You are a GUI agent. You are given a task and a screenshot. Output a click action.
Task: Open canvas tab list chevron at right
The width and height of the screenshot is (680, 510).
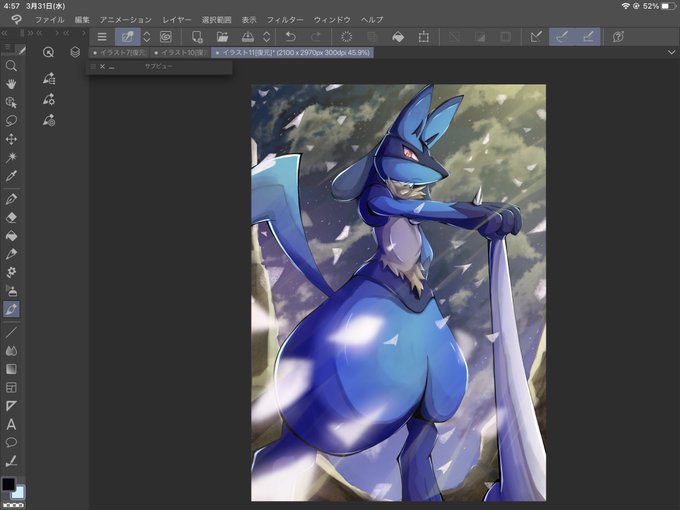(x=671, y=52)
